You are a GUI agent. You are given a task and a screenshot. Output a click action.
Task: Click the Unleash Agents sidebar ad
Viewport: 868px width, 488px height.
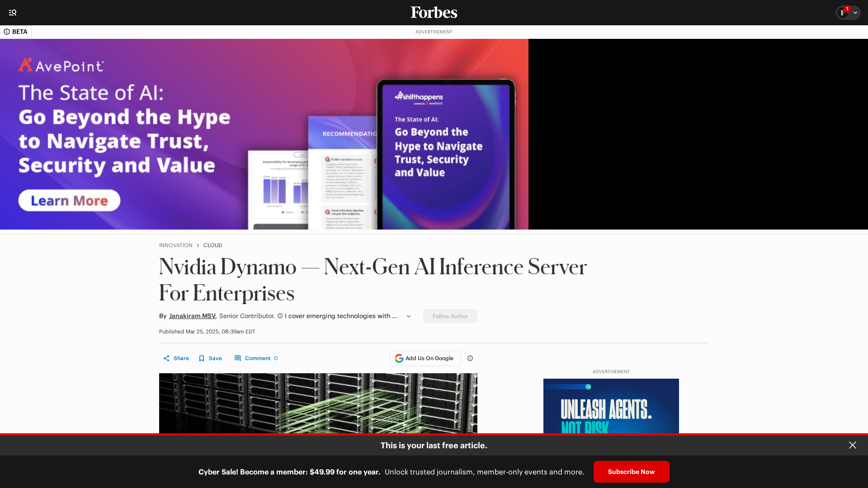[x=611, y=407]
